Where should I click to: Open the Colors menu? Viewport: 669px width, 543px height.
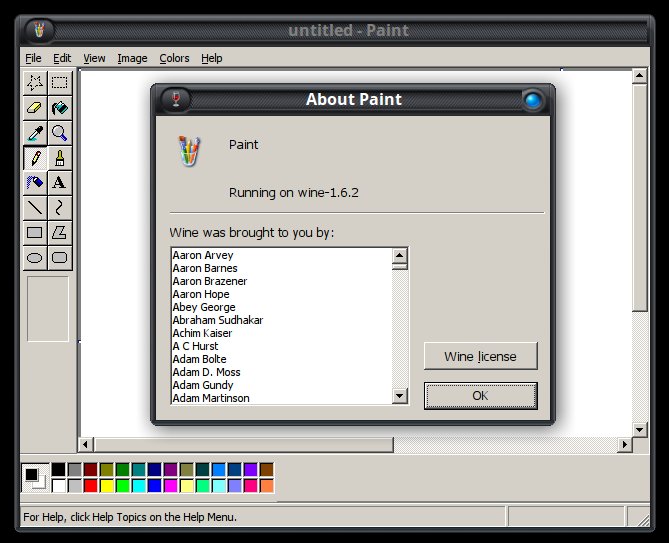pos(174,58)
